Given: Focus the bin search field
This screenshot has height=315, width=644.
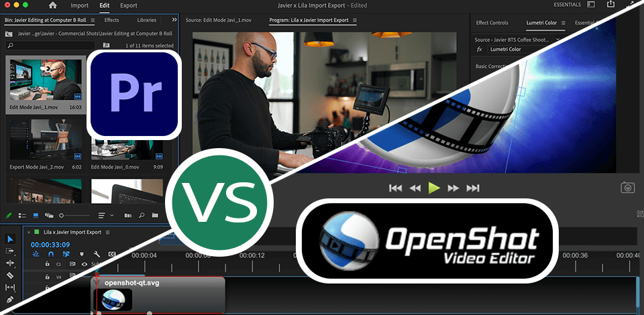Looking at the screenshot, I should (x=50, y=45).
